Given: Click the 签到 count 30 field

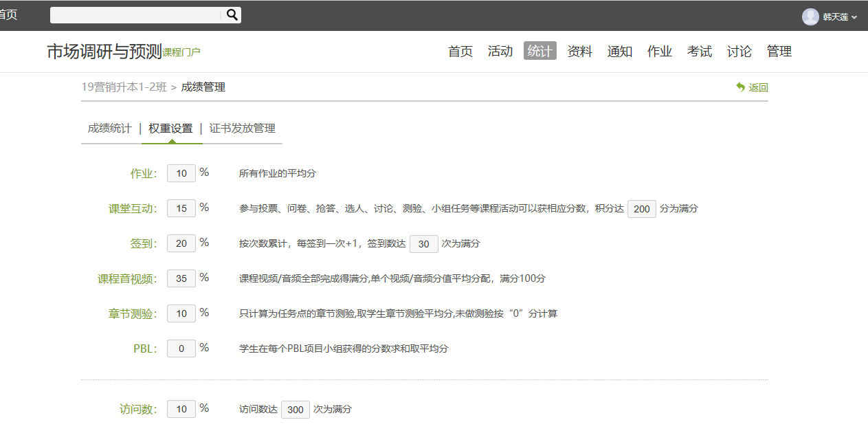Looking at the screenshot, I should pos(423,244).
